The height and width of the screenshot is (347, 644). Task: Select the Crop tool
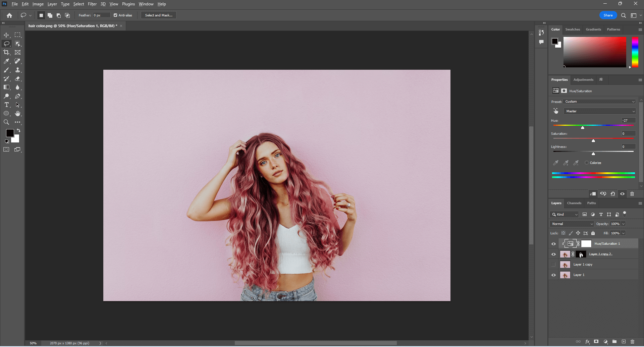(x=6, y=52)
